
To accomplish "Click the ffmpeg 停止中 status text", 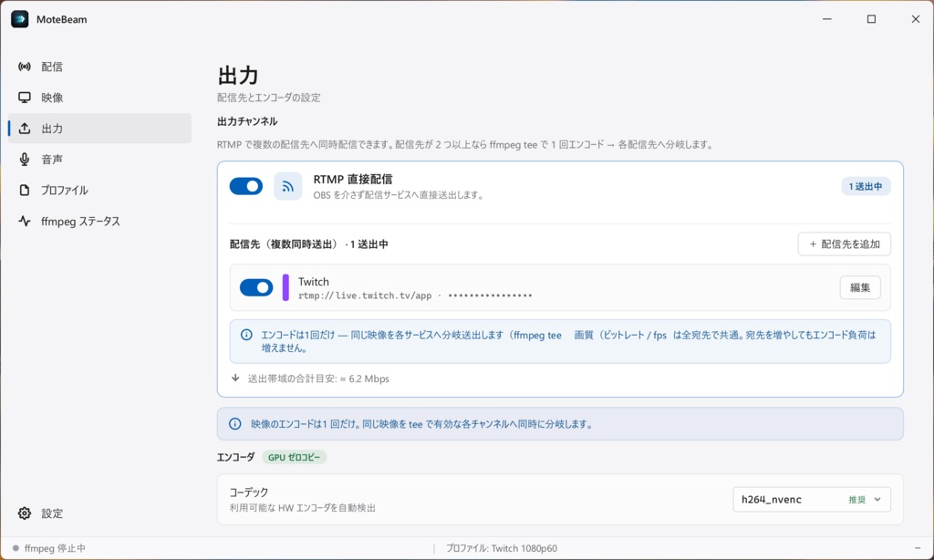I will (55, 548).
